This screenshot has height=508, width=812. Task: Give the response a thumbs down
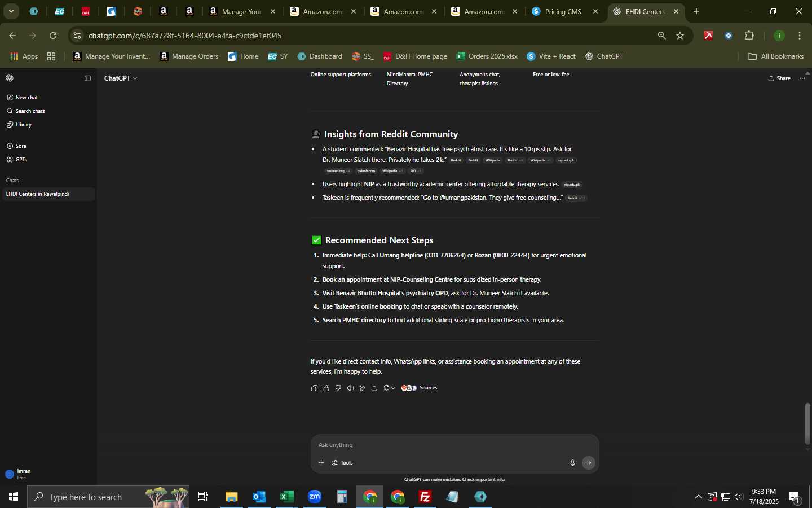click(x=338, y=388)
